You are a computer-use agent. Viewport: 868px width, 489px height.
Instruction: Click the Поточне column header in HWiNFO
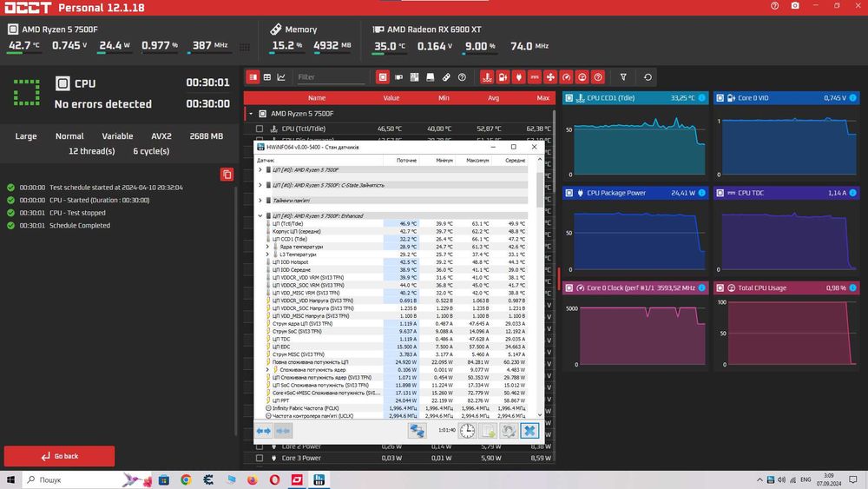[x=406, y=160]
